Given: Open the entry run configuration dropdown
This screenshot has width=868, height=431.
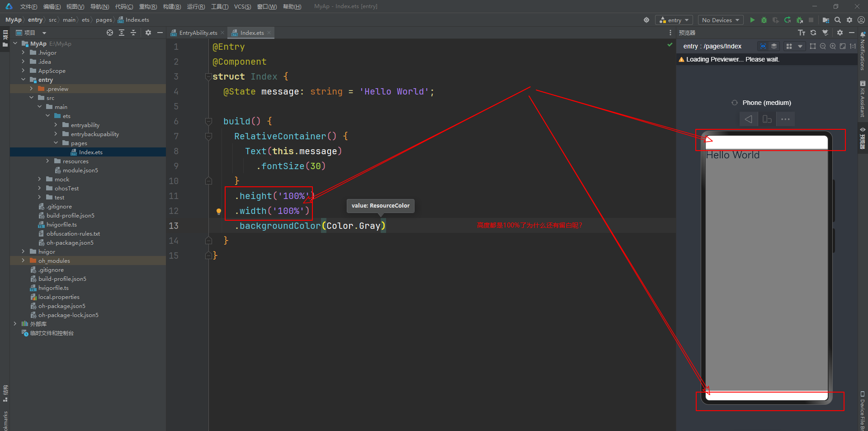Looking at the screenshot, I should click(x=674, y=20).
